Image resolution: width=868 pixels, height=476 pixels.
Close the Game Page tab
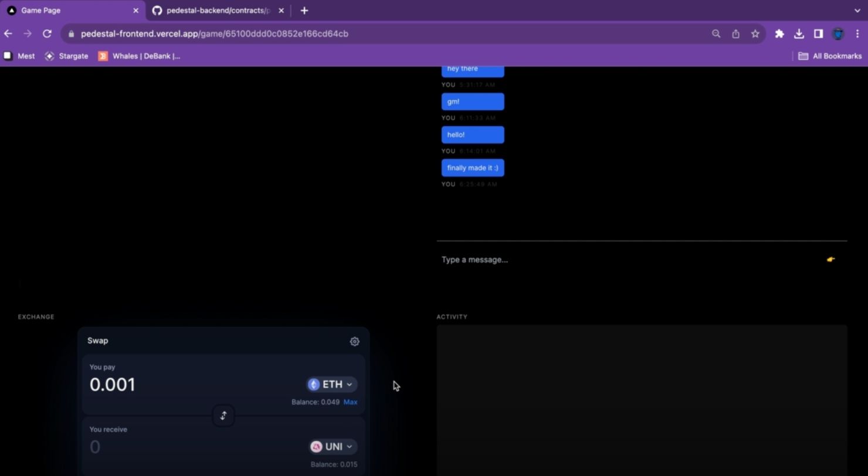point(135,11)
